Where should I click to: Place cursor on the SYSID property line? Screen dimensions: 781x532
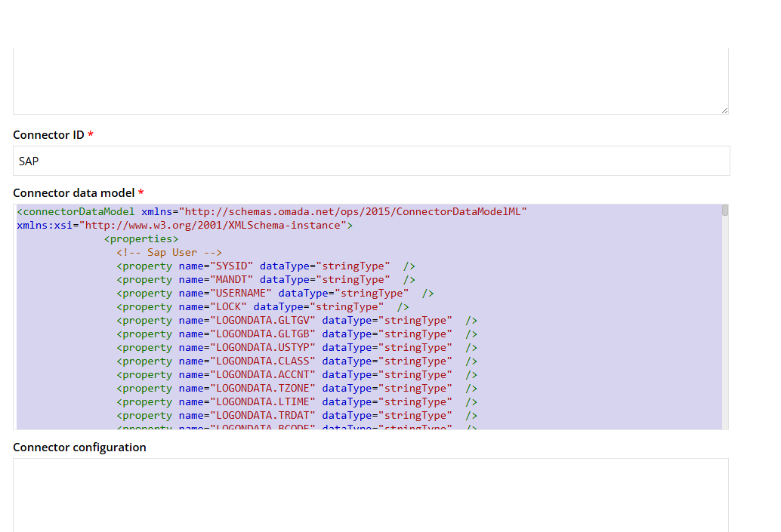(x=265, y=266)
